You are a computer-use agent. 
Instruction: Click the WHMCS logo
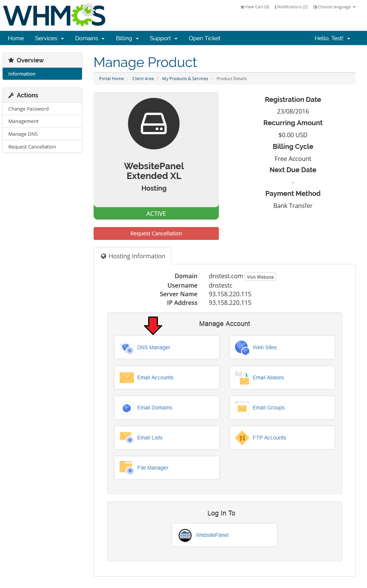click(55, 15)
